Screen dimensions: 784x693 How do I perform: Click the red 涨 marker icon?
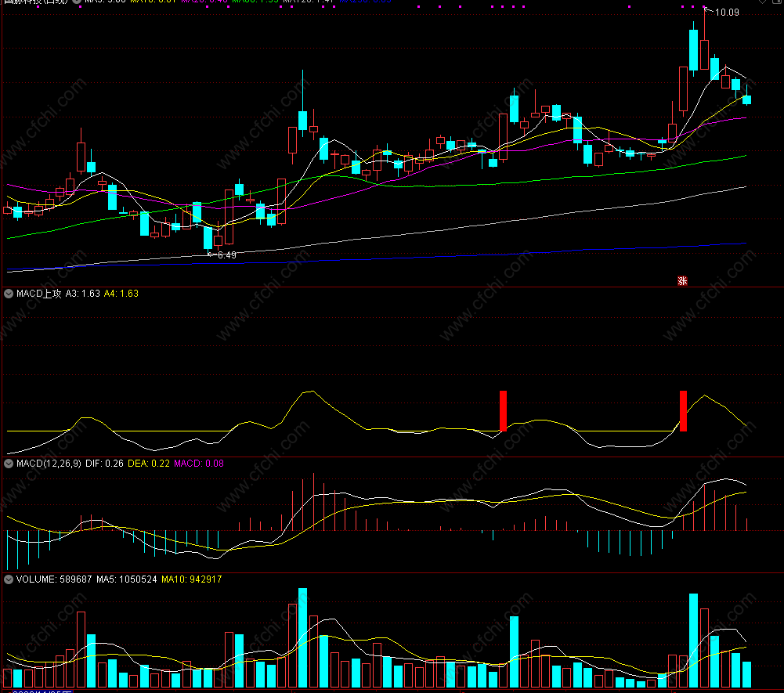(682, 281)
